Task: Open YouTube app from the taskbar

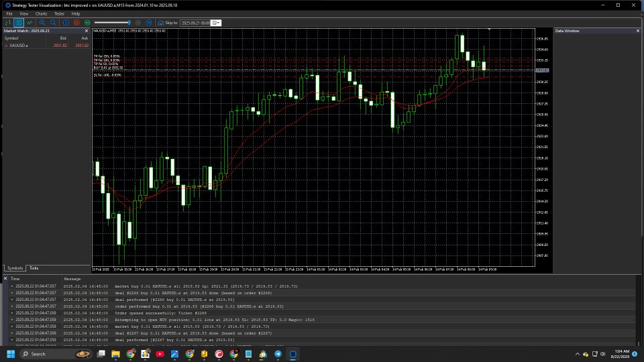Action: coord(160,354)
